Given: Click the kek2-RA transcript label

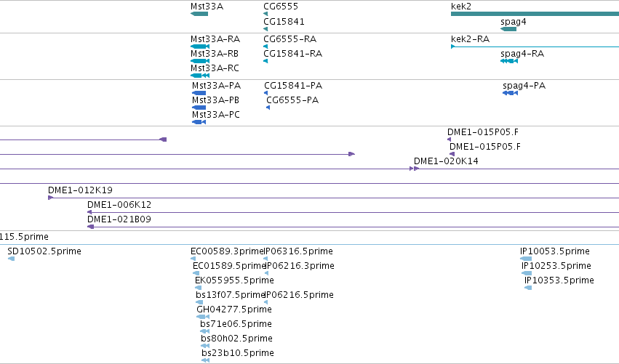Looking at the screenshot, I should (470, 39).
